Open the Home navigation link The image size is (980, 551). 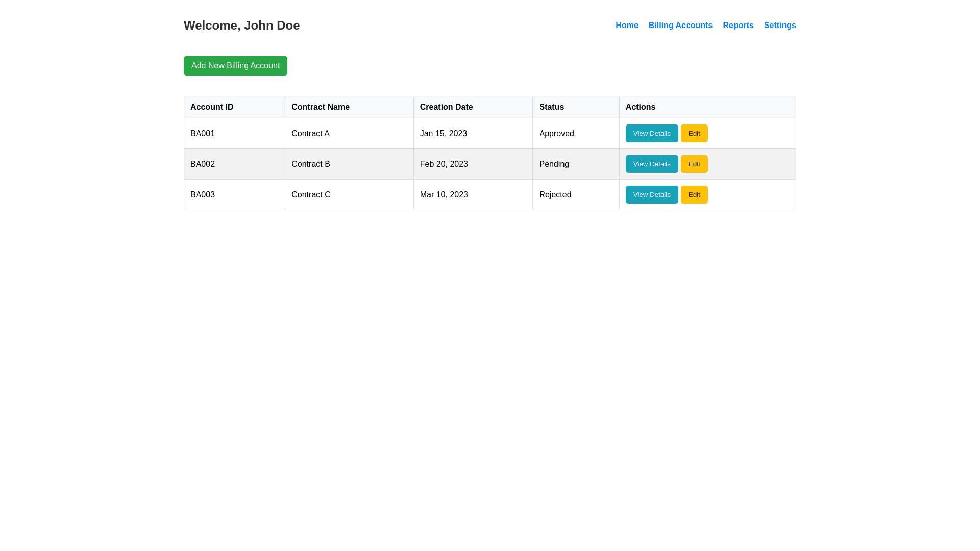[x=626, y=26]
